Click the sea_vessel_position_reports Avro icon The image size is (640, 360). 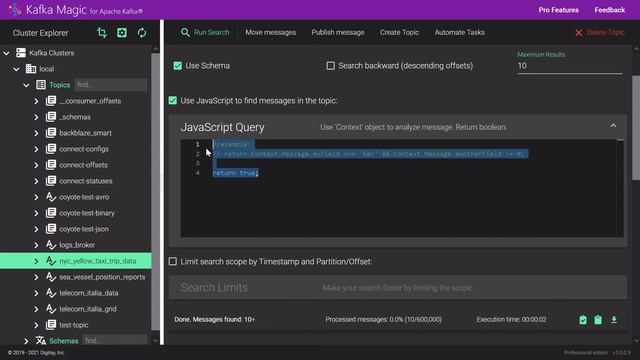point(51,277)
